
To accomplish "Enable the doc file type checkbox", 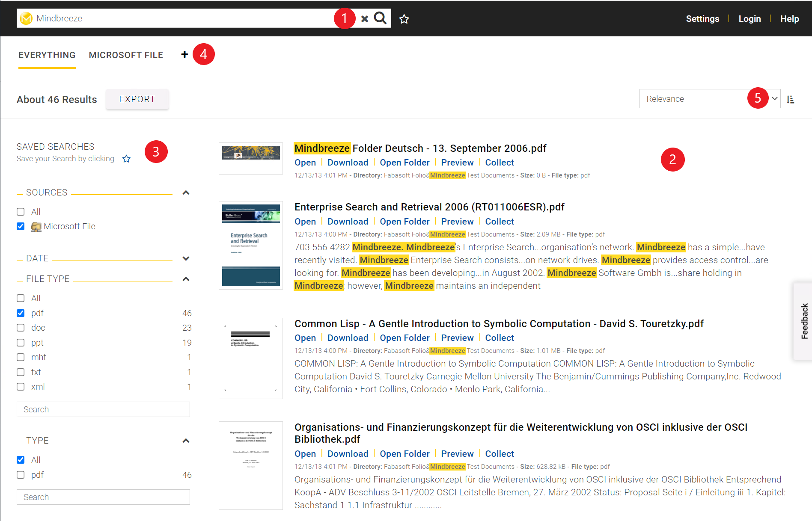I will pos(21,328).
